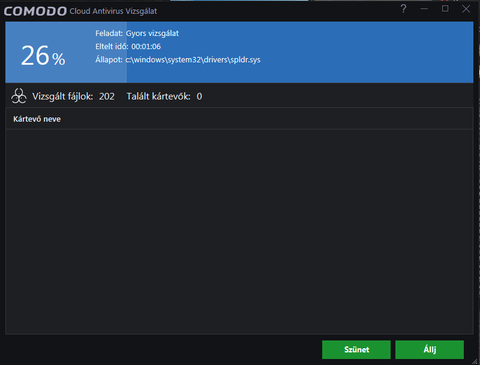Minimize the Comodo scan window

(x=424, y=9)
